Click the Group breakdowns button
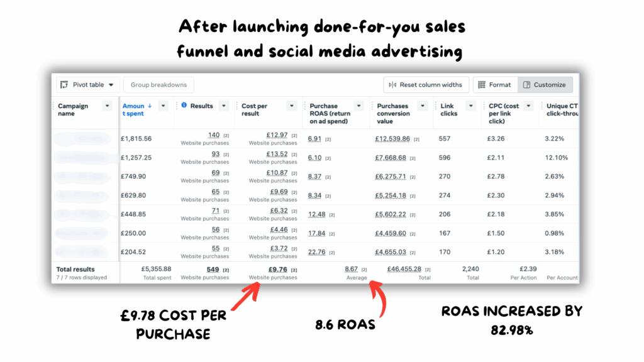The height and width of the screenshot is (362, 644). (158, 85)
